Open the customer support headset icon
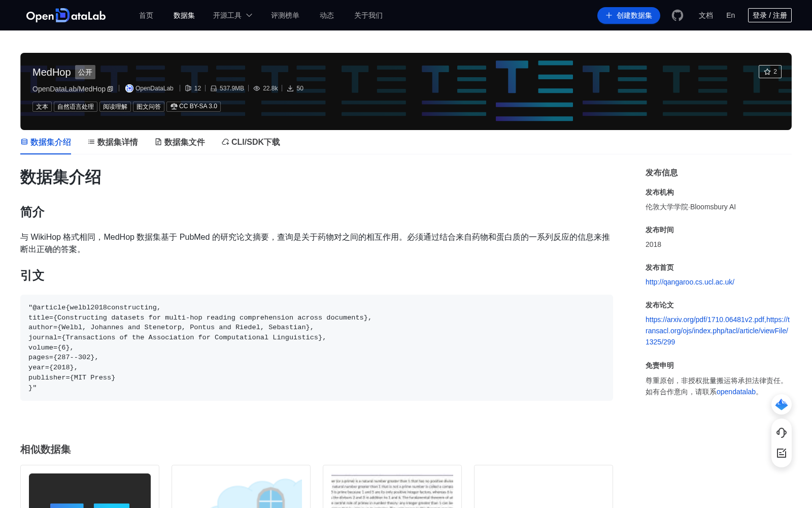The image size is (812, 508). point(782,432)
